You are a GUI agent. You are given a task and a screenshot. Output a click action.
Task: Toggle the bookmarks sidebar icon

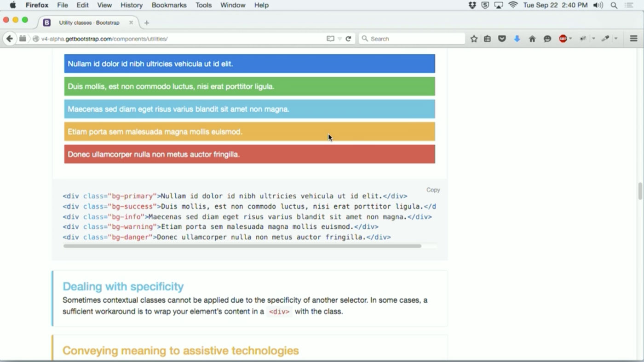pos(488,39)
